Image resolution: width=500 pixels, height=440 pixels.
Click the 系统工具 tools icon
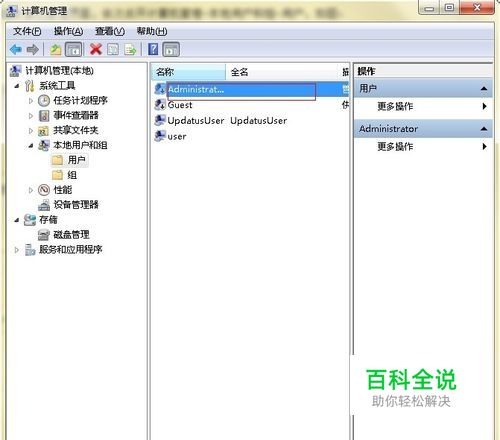click(30, 86)
